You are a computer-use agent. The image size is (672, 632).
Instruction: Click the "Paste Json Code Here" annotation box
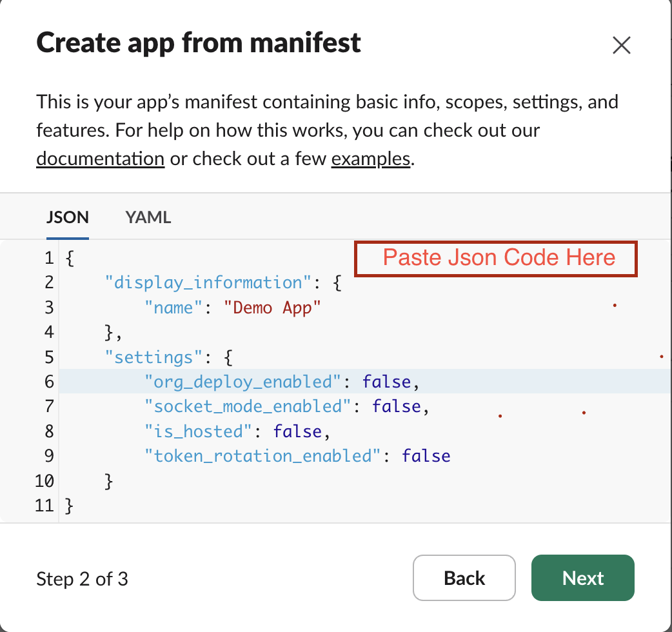(x=496, y=259)
